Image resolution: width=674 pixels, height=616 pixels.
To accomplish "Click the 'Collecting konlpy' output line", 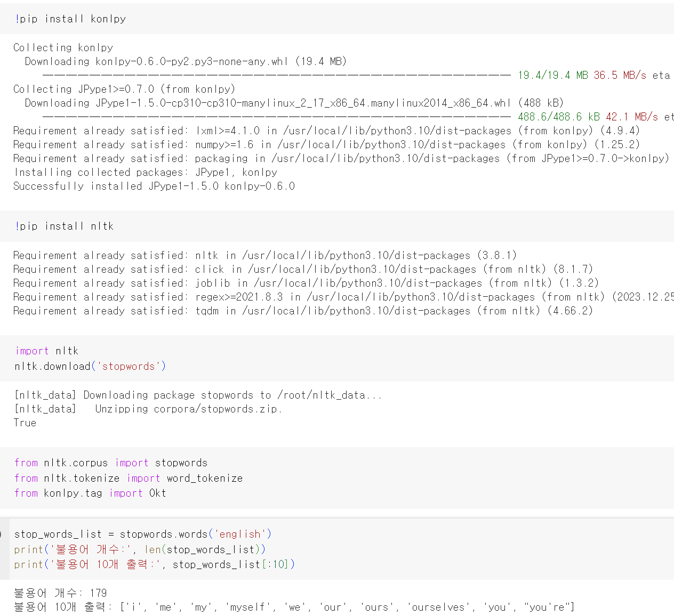I will [x=63, y=47].
